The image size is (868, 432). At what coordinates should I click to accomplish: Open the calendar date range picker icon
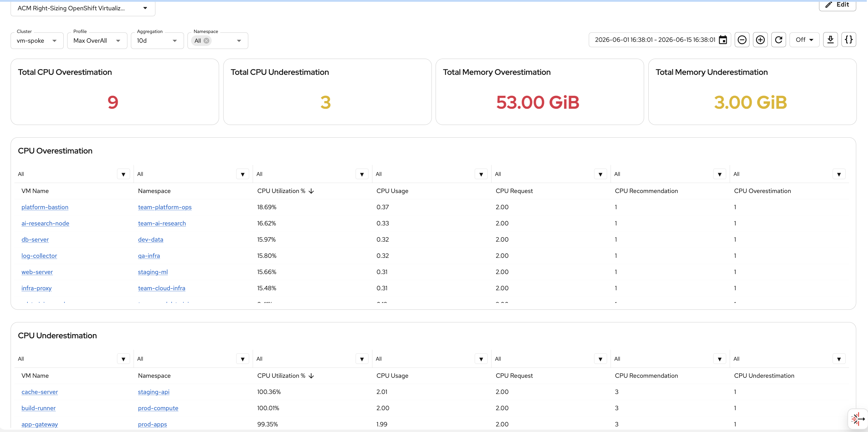723,40
